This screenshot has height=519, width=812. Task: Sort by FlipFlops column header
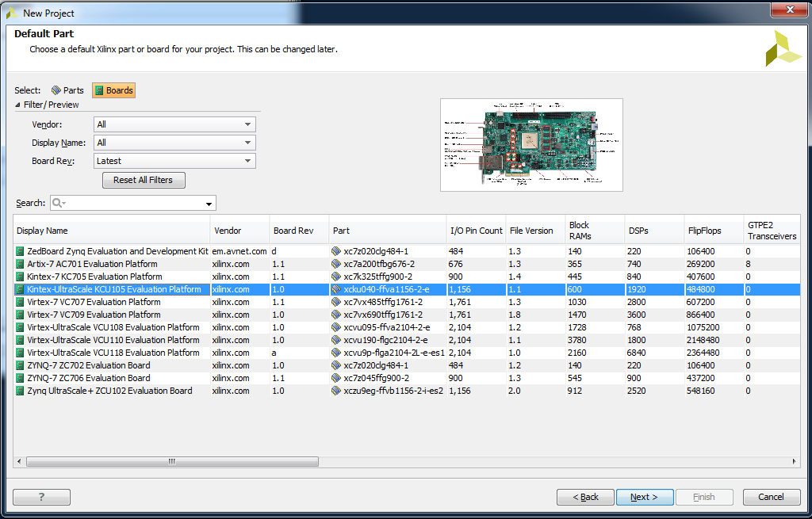pos(714,231)
